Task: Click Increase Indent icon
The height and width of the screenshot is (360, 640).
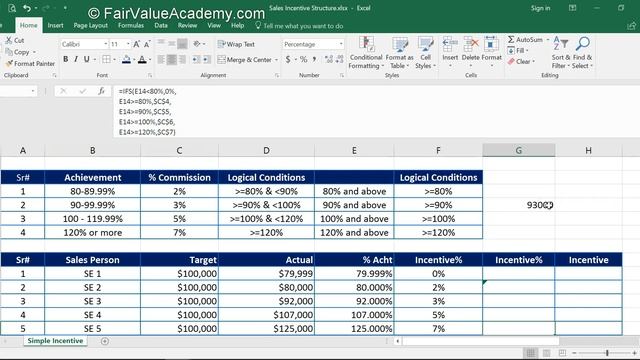Action: pyautogui.click(x=207, y=60)
